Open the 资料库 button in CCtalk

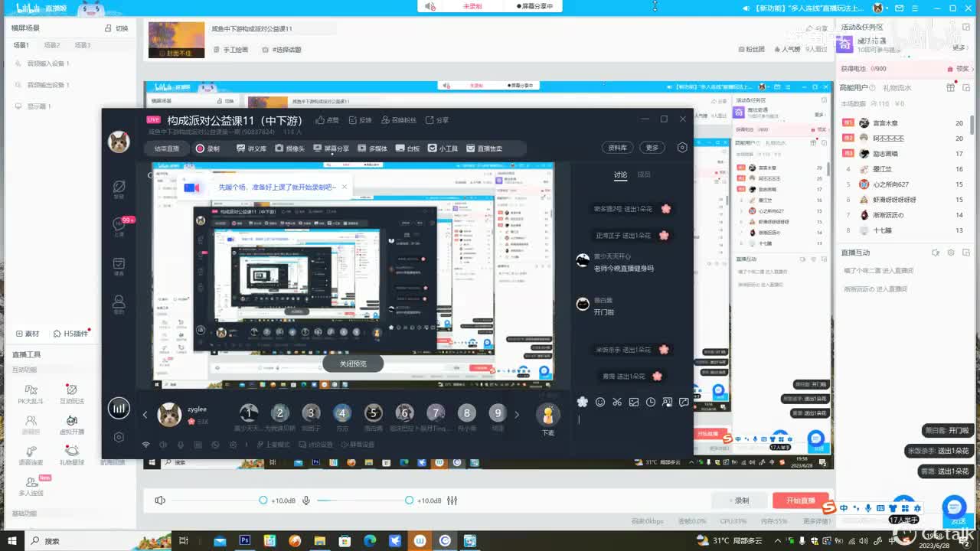click(617, 148)
